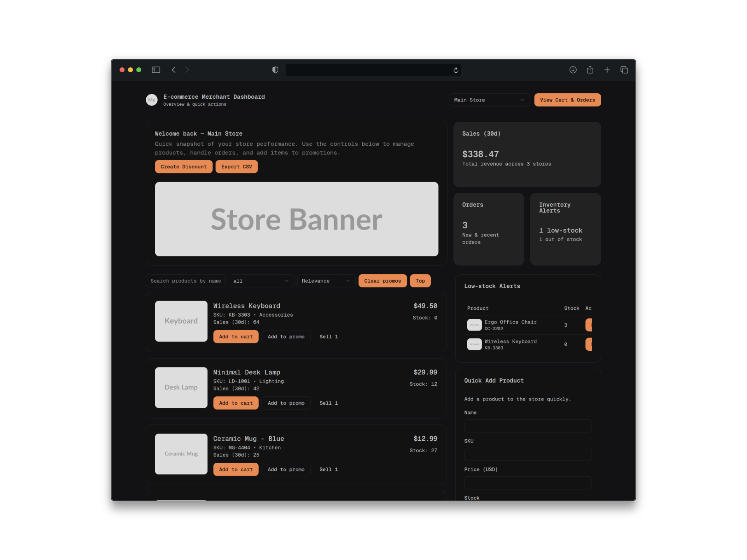The height and width of the screenshot is (560, 747).
Task: Toggle the browser sidebar icon
Action: click(x=156, y=70)
